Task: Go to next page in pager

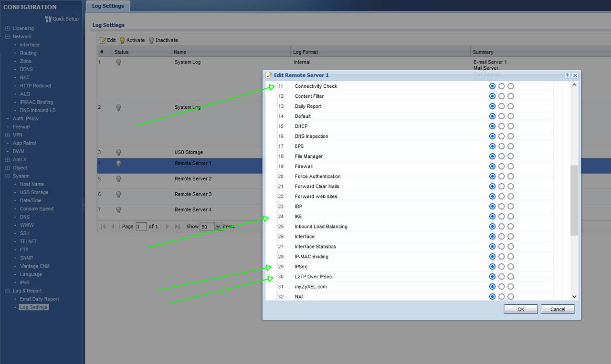Action: tap(167, 227)
